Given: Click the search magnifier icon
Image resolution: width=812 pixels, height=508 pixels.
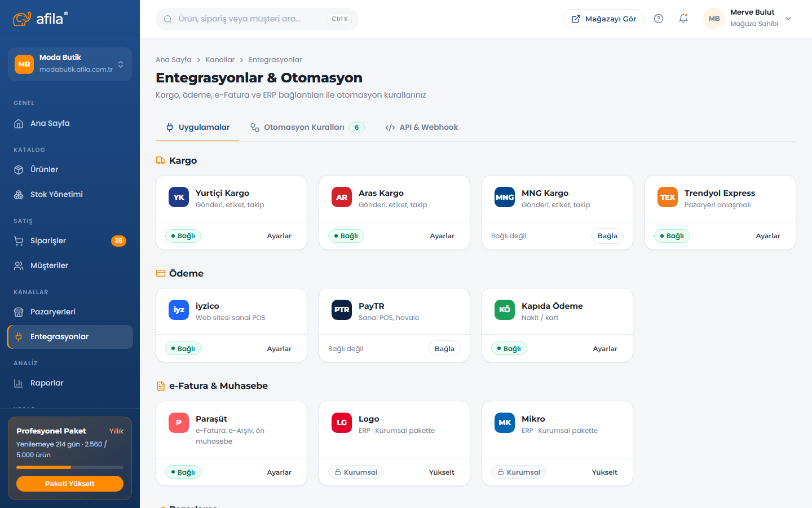Looking at the screenshot, I should [167, 19].
